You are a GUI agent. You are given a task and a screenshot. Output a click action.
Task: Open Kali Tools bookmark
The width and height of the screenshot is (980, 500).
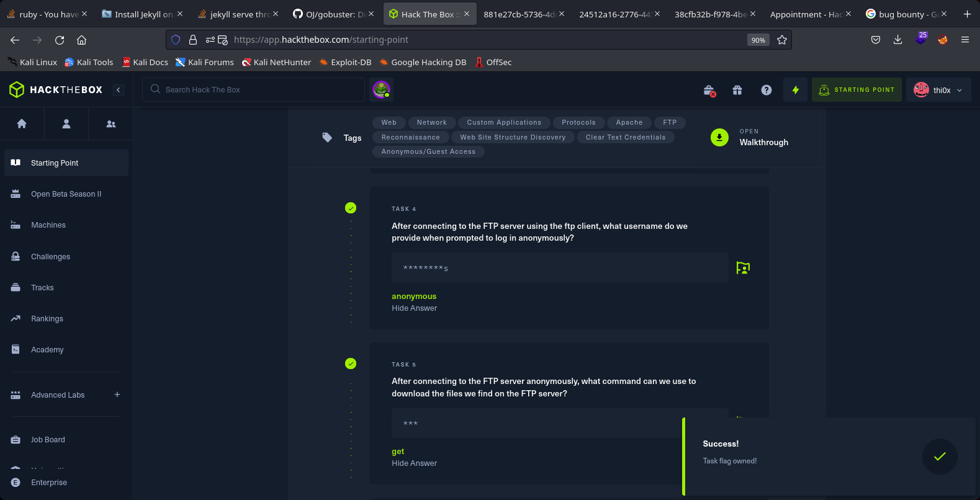(x=89, y=62)
